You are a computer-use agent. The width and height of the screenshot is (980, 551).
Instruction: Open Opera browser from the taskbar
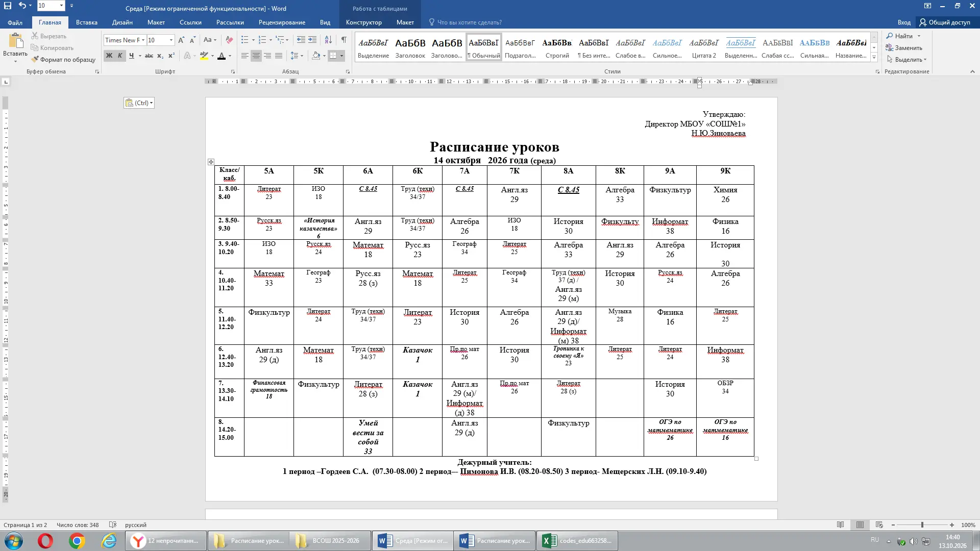click(x=45, y=541)
